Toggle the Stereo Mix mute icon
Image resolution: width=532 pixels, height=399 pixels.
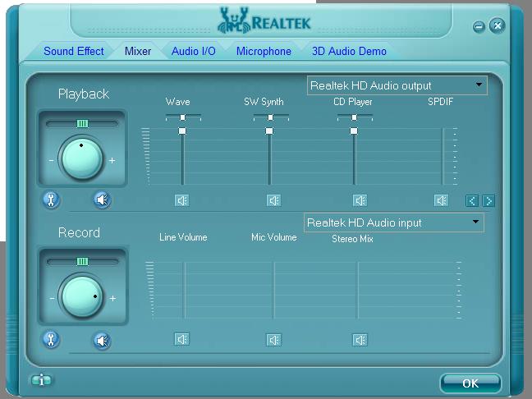point(360,340)
